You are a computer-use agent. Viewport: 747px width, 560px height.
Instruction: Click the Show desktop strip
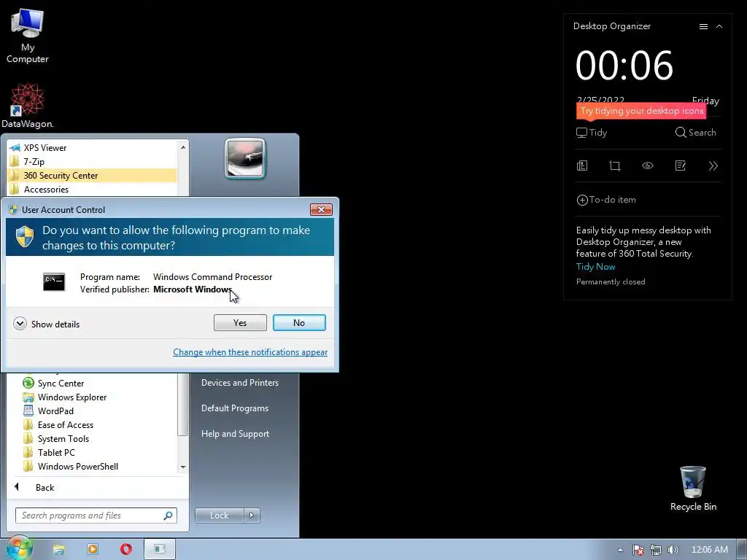pos(742,550)
